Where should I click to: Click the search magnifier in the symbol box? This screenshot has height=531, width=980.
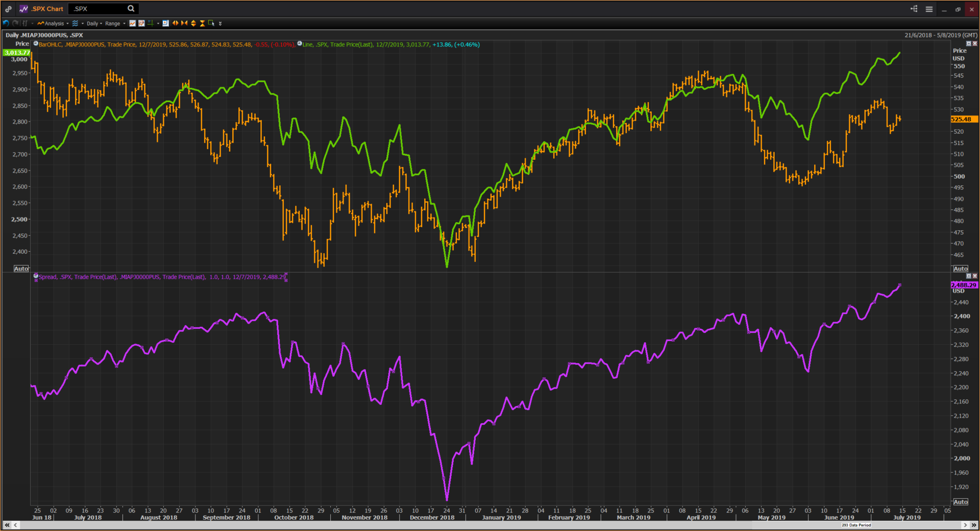click(x=131, y=9)
